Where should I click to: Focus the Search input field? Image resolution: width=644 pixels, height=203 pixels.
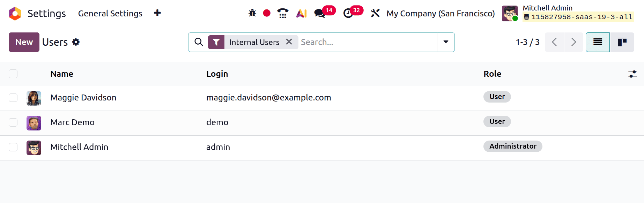coord(369,42)
